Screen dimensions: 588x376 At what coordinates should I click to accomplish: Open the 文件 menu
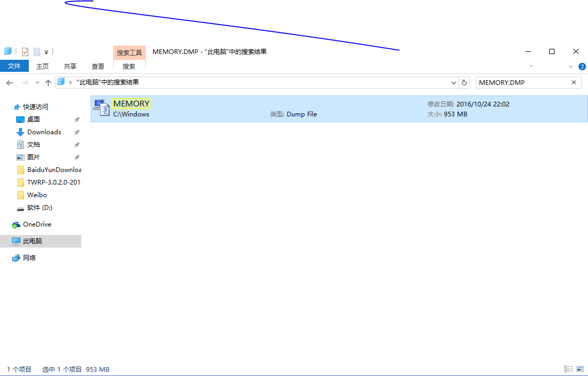tap(14, 66)
